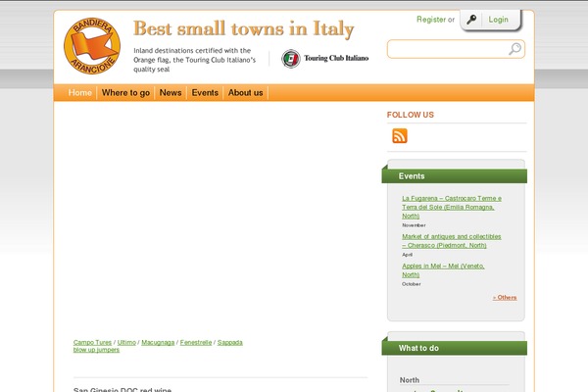The width and height of the screenshot is (588, 392).
Task: Click the Login link
Action: (499, 20)
